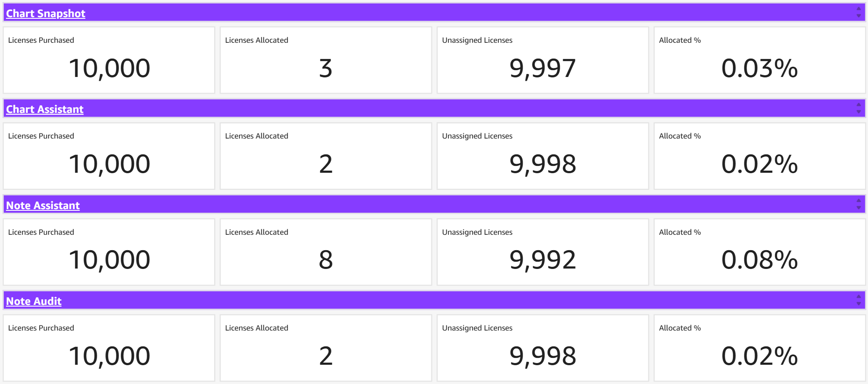Click the down arrow in Chart Assistant header
The height and width of the screenshot is (384, 868).
(858, 112)
